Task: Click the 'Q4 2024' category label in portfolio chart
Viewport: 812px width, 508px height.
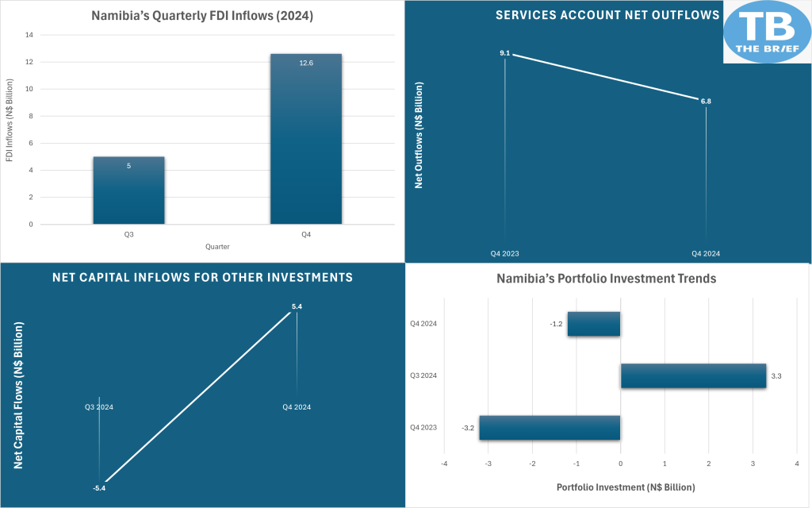Action: [423, 324]
